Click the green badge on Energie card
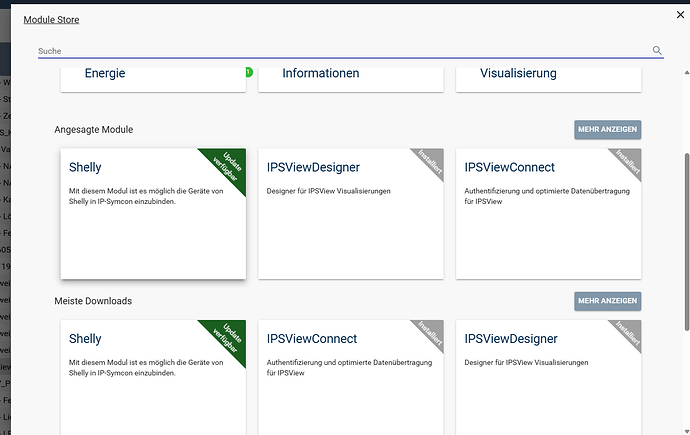 [x=249, y=72]
